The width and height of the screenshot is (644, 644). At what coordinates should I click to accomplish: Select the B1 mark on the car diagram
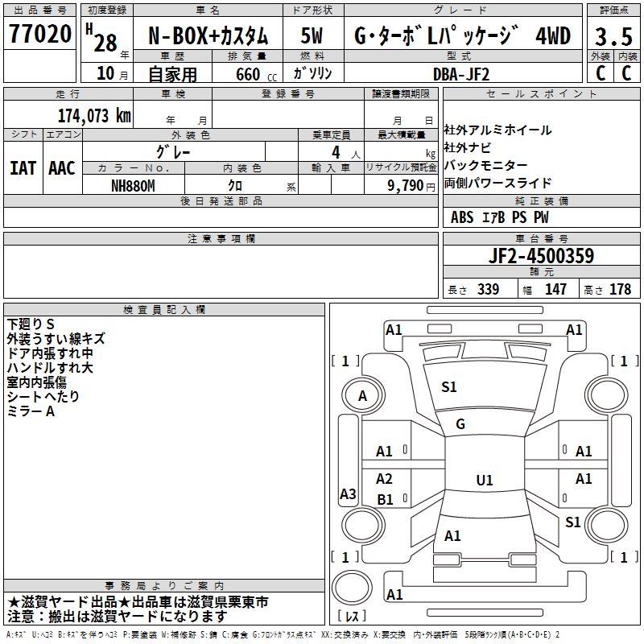385,500
